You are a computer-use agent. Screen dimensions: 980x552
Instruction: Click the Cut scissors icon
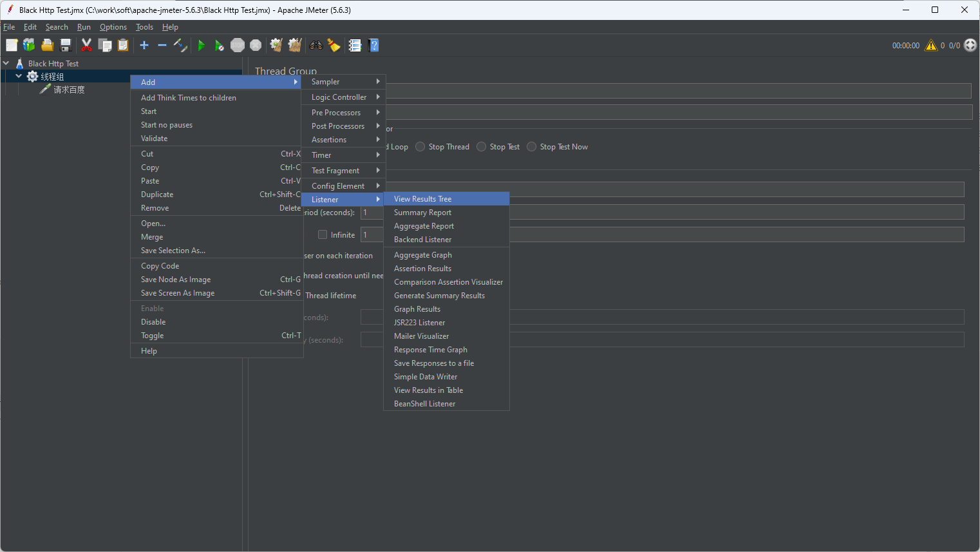86,45
